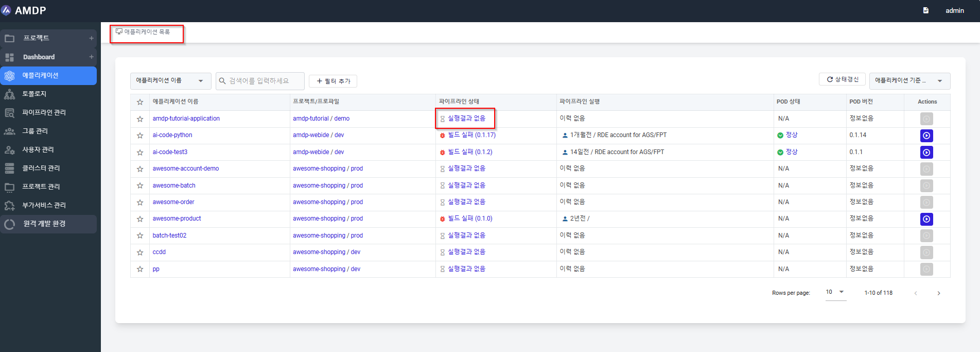This screenshot has width=980, height=352.
Task: Click disabled action icon for amdp-tutorial-application
Action: [926, 119]
